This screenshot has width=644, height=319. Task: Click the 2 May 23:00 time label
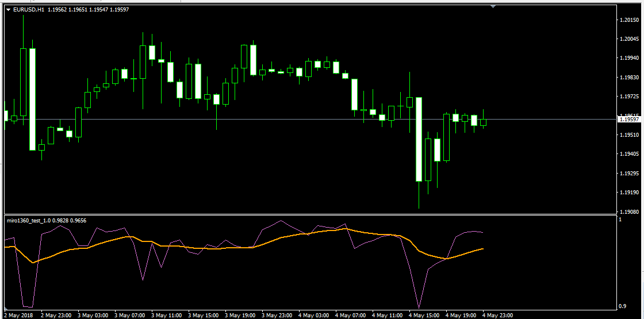57,316
